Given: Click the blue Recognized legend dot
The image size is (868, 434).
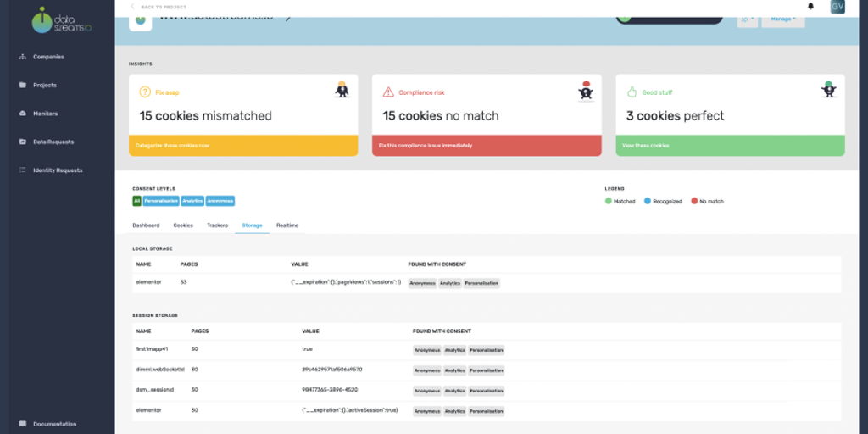Looking at the screenshot, I should [647, 201].
